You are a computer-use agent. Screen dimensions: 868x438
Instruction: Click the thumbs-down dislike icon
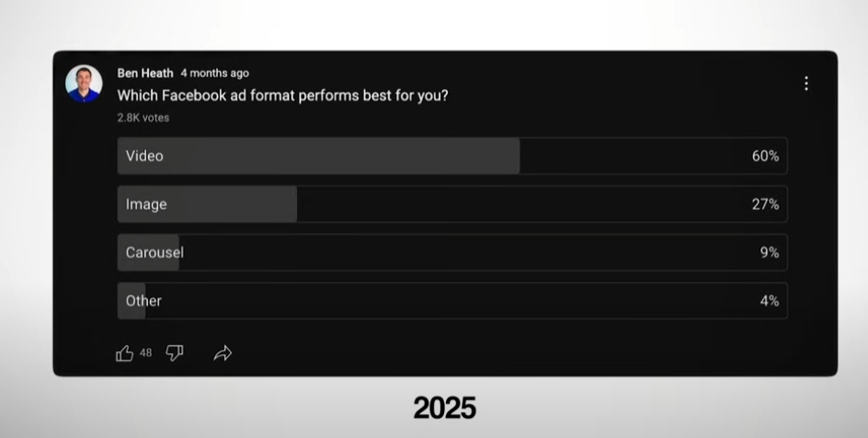pos(175,352)
